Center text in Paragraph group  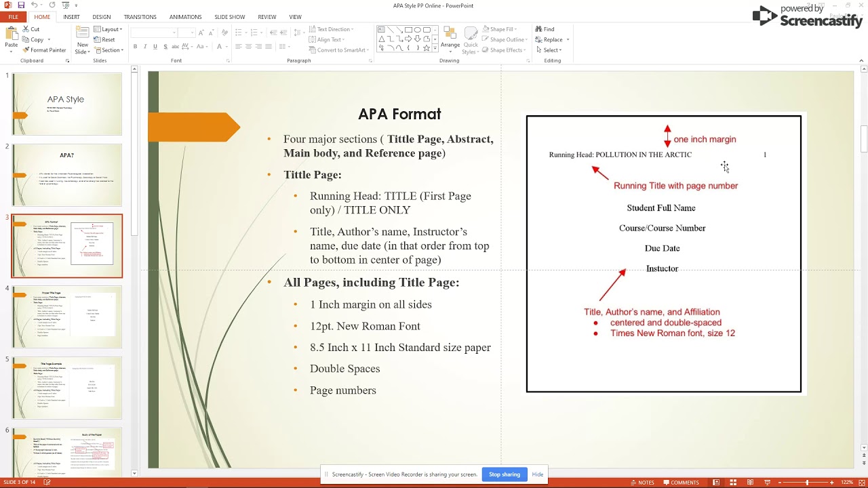pos(248,46)
